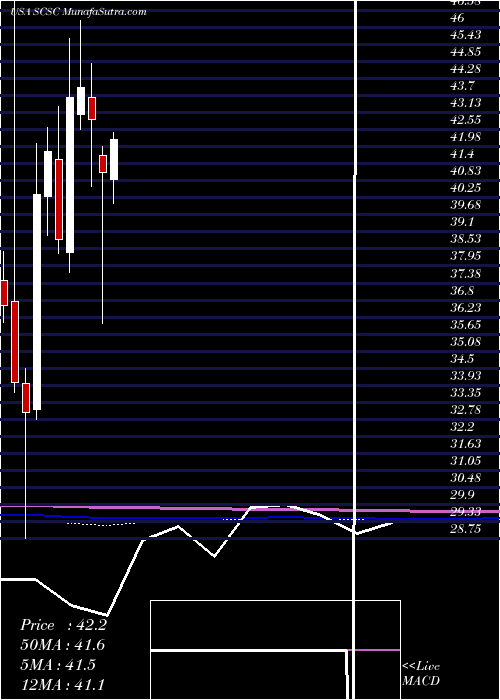This screenshot has width=500, height=700.
Task: Click the '<<Live MACD' label
Action: [x=421, y=673]
